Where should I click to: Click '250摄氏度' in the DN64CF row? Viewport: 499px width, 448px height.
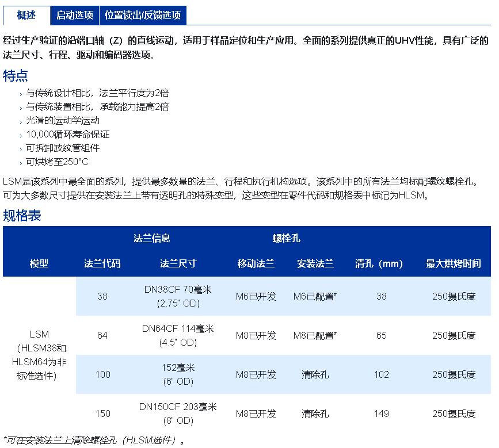click(454, 335)
